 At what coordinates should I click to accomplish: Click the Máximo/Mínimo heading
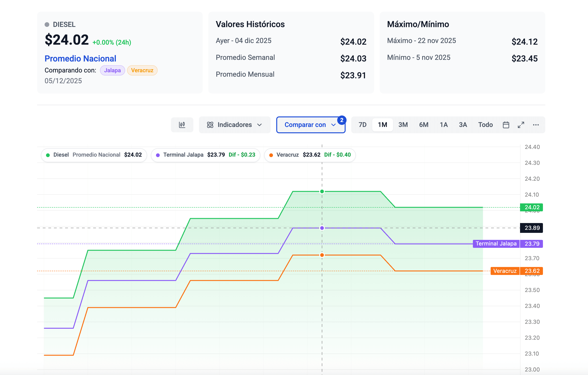coord(418,24)
